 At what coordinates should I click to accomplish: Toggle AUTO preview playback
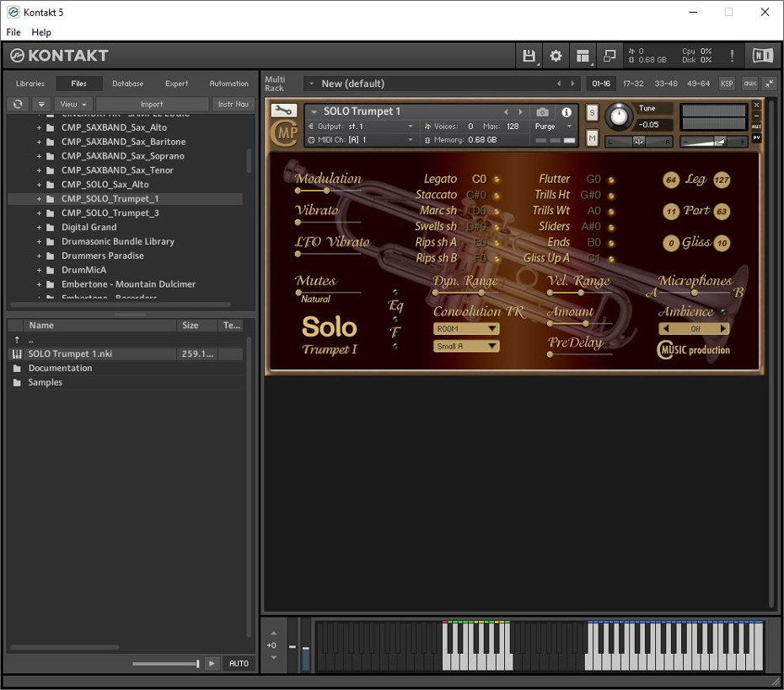pos(239,664)
